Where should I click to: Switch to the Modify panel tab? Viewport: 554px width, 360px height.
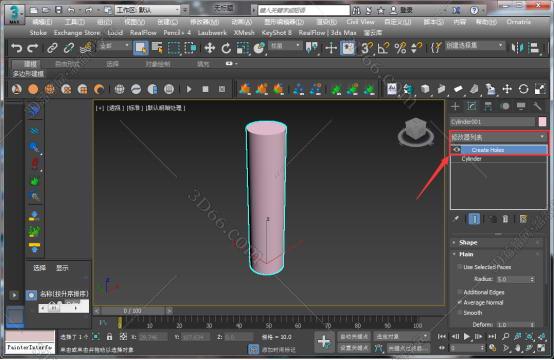pos(472,106)
